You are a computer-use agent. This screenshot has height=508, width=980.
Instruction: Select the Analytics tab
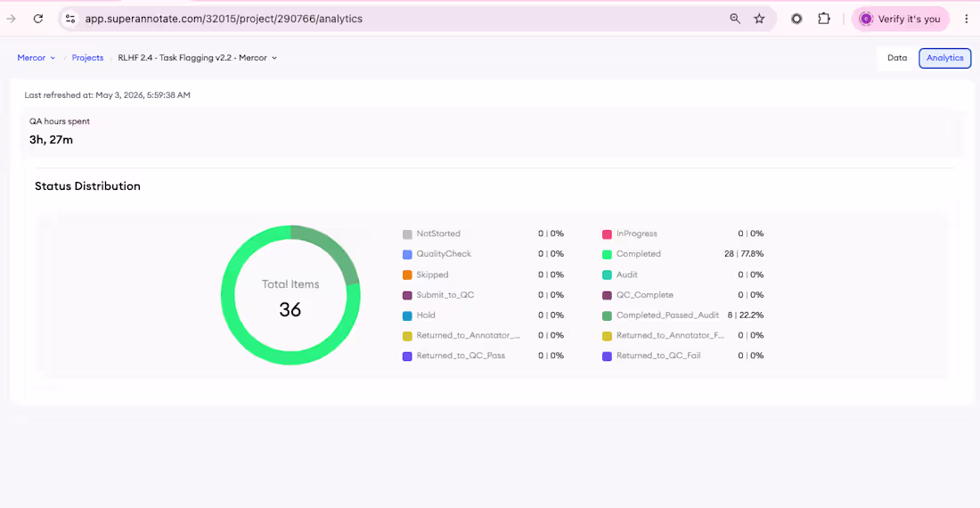[x=945, y=58]
